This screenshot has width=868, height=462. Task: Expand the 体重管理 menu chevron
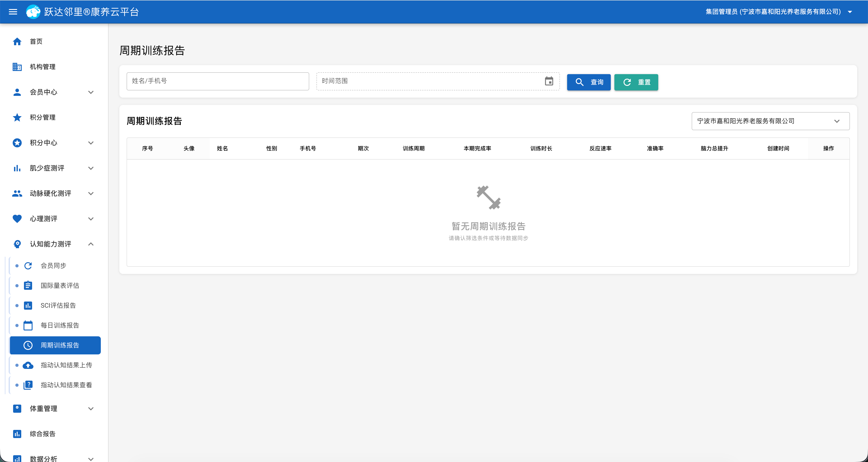[x=91, y=408]
